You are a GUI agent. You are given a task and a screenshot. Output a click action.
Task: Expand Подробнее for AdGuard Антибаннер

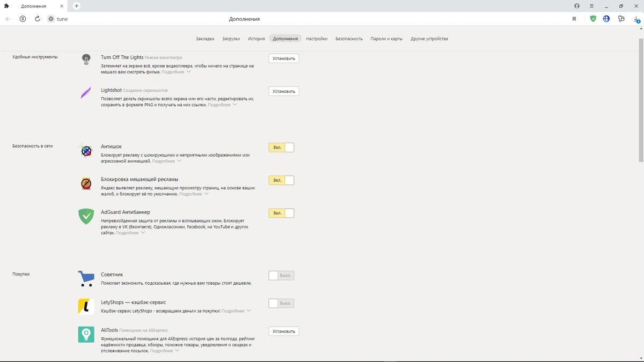130,233
